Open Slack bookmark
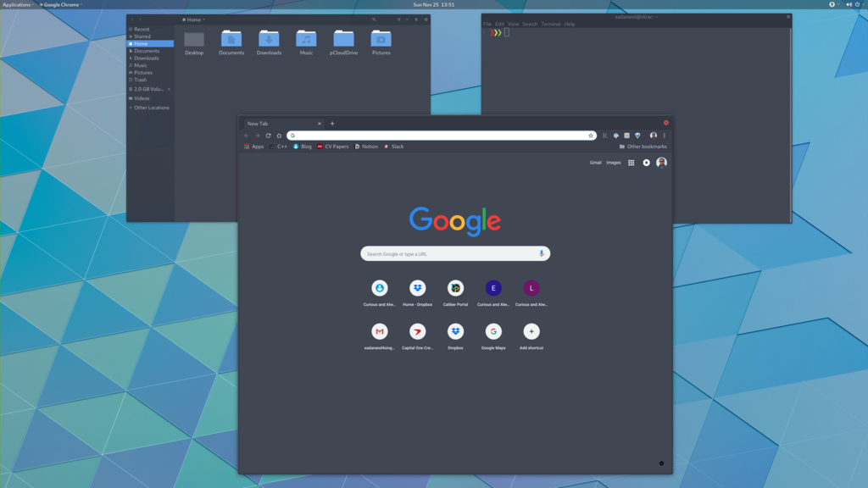This screenshot has height=488, width=868. tap(393, 147)
